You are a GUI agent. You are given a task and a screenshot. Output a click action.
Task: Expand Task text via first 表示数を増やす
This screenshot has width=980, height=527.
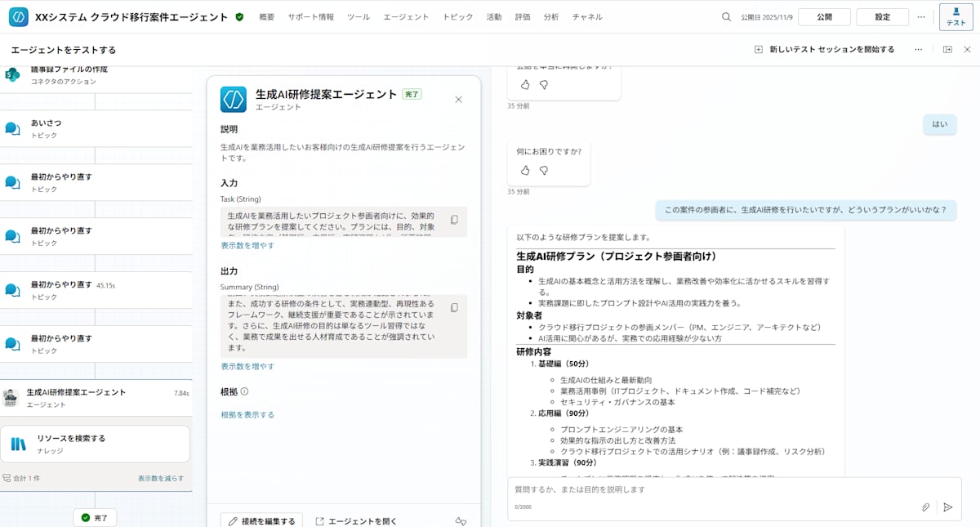click(x=247, y=245)
